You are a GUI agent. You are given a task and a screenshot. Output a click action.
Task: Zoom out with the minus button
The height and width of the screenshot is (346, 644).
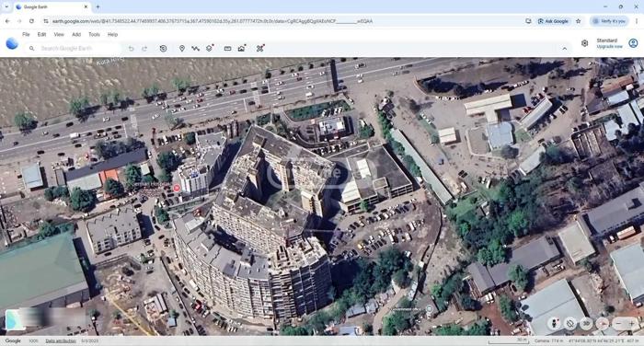[618, 323]
